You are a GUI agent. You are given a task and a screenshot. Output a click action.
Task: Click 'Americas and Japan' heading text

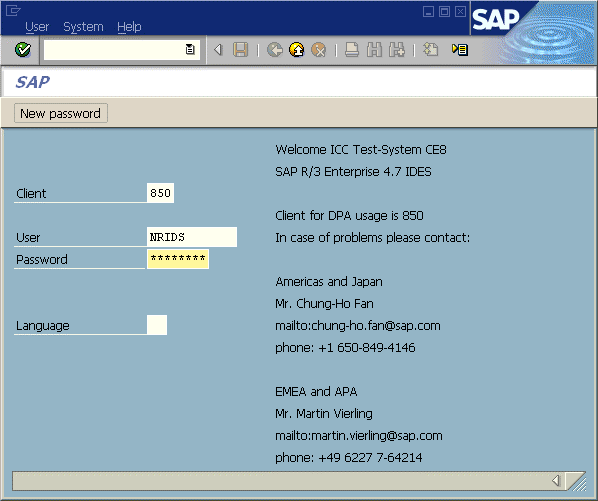click(329, 282)
